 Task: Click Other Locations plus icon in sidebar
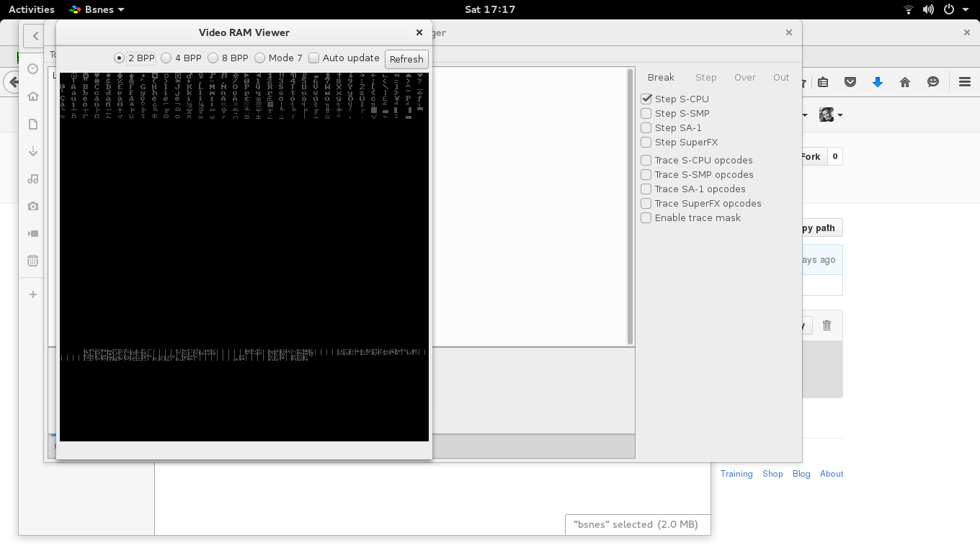point(33,295)
